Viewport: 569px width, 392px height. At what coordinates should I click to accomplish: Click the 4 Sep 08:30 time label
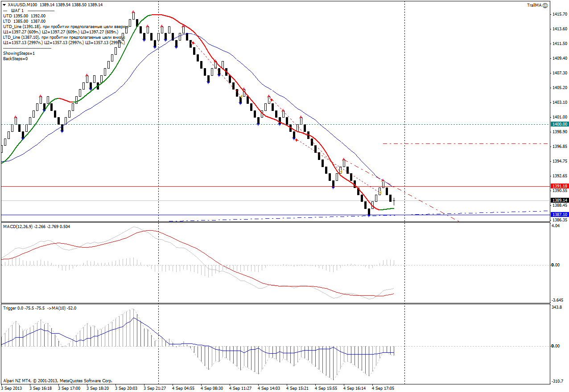click(212, 388)
